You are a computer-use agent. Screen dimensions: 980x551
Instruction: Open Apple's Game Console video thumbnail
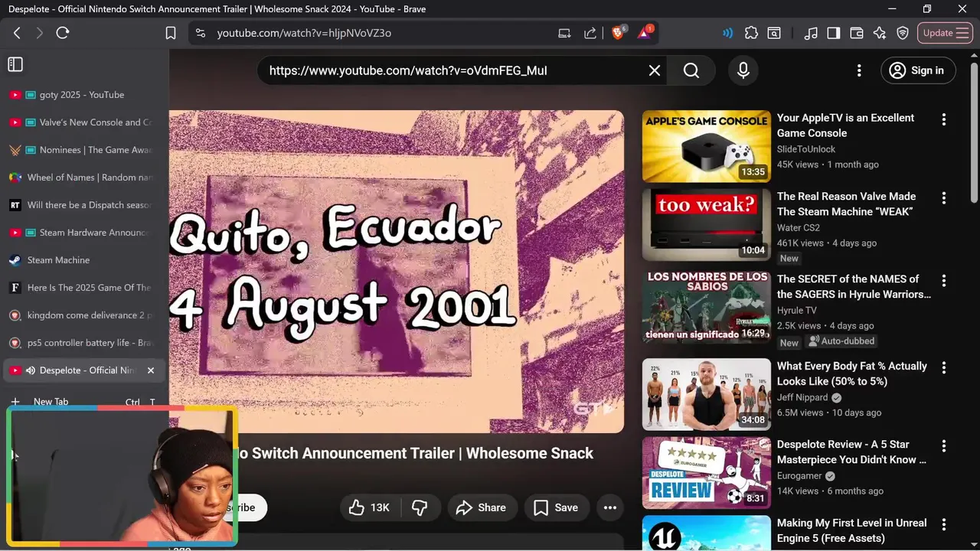point(706,146)
